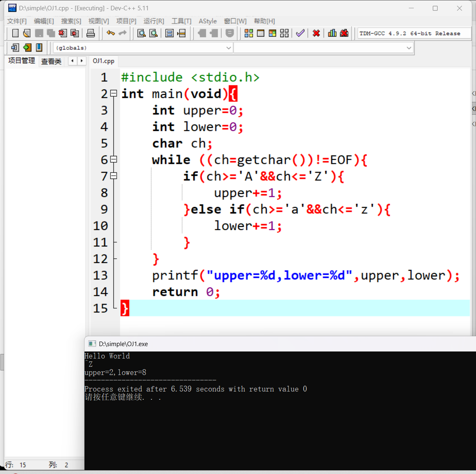This screenshot has width=476, height=474.
Task: Click the Save file icon
Action: click(x=39, y=33)
